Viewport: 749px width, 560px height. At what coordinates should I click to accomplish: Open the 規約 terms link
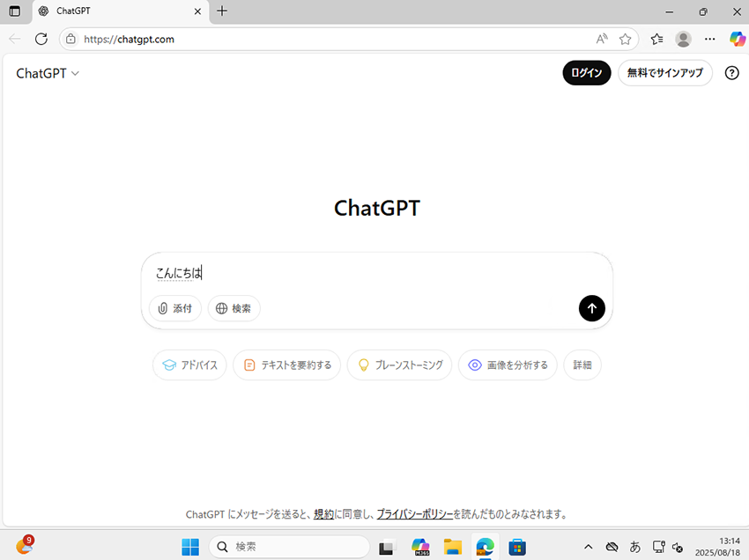tap(323, 514)
